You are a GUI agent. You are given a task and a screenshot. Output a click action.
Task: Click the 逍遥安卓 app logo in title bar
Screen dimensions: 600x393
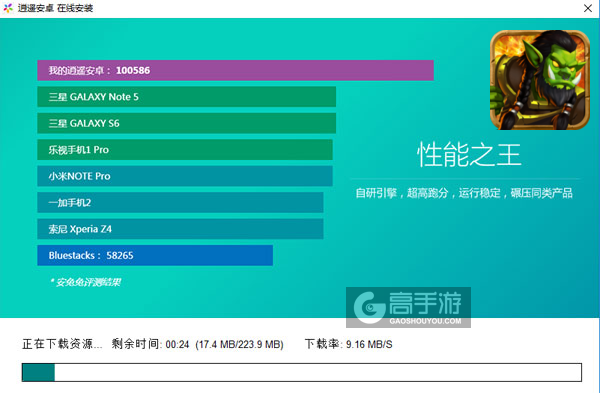tap(8, 8)
